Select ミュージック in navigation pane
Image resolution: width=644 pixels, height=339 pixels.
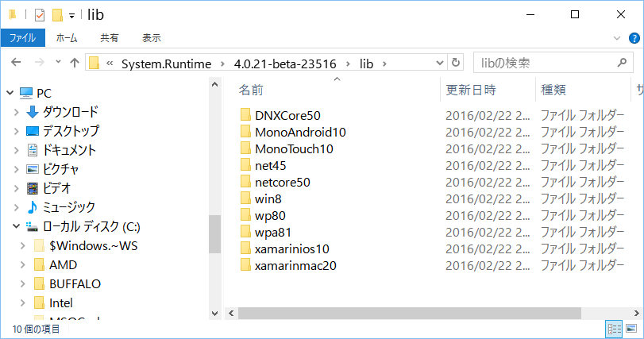click(x=68, y=207)
